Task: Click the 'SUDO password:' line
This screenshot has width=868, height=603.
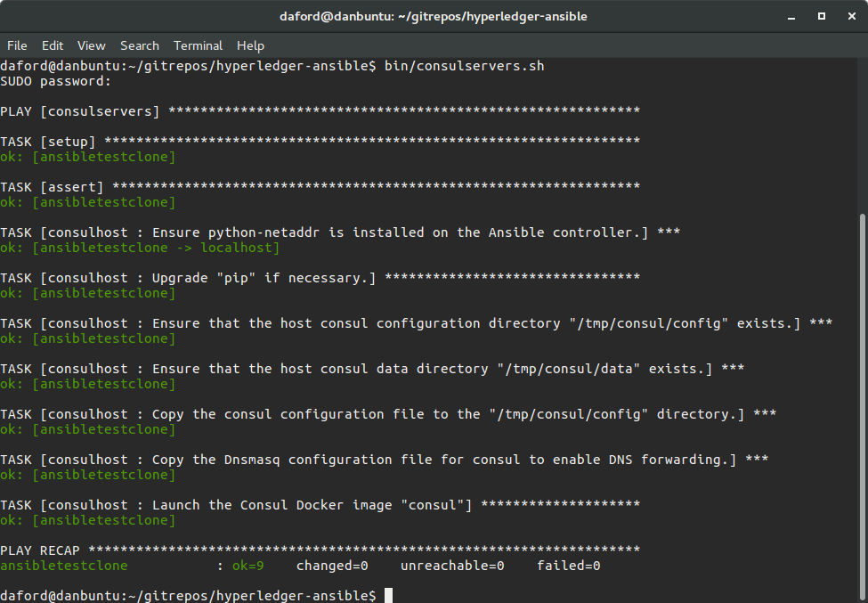Action: point(56,81)
